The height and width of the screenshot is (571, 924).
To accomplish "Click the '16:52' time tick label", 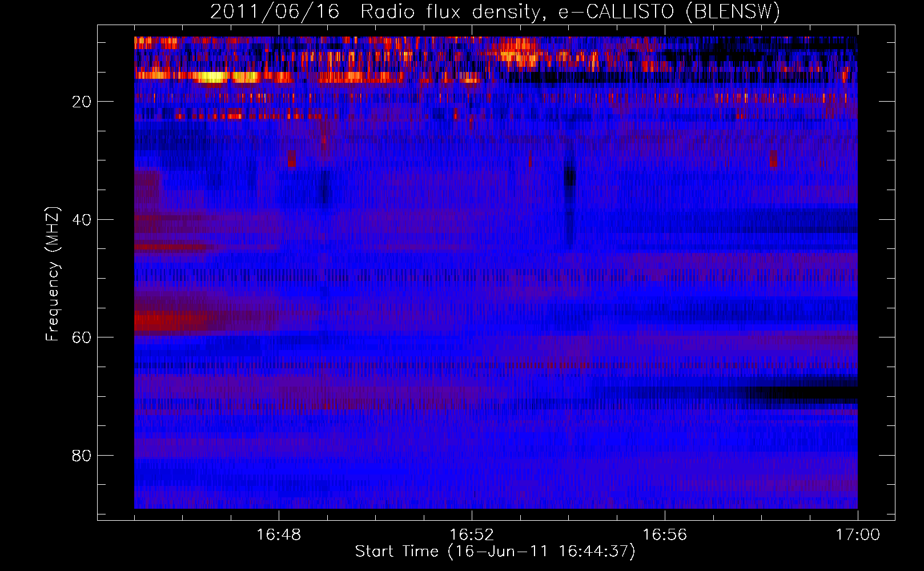I will pyautogui.click(x=472, y=535).
